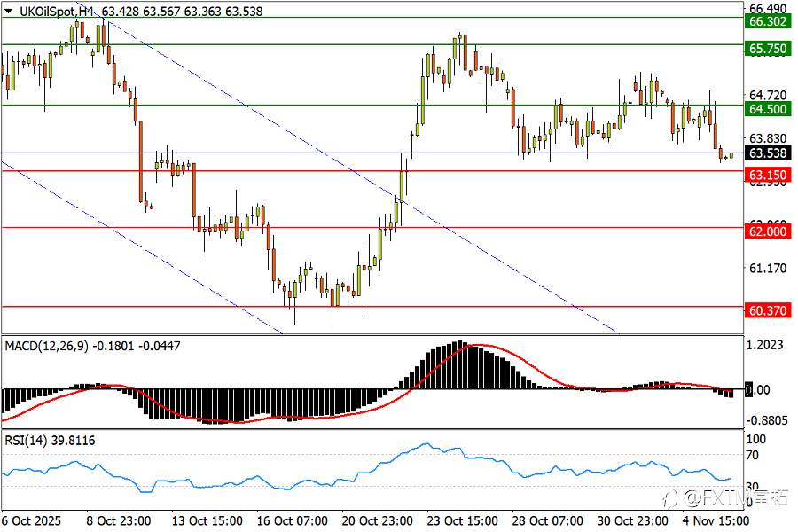Viewport: 798px width, 532px height.
Task: Select the RSI scale value 100
Action: (x=755, y=440)
